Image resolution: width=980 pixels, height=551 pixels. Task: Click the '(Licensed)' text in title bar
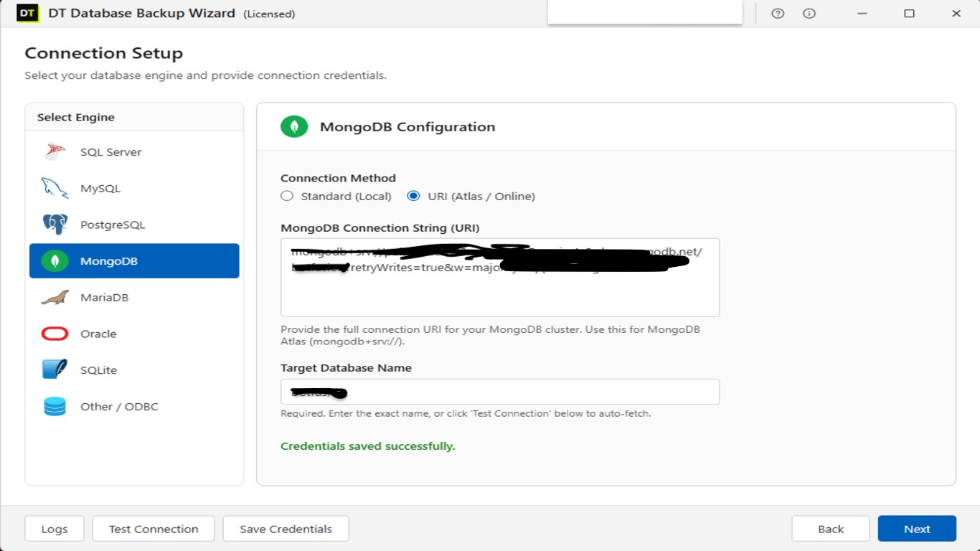coord(269,14)
